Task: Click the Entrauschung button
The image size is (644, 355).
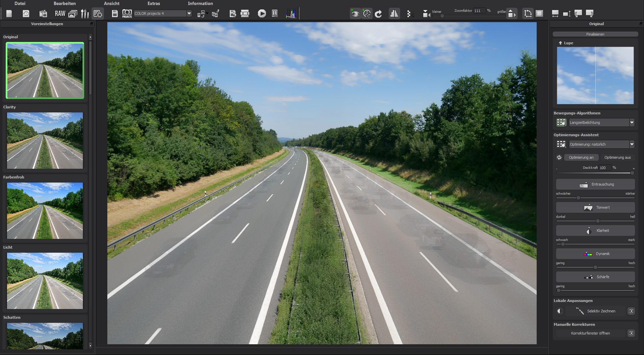Action: [x=595, y=184]
